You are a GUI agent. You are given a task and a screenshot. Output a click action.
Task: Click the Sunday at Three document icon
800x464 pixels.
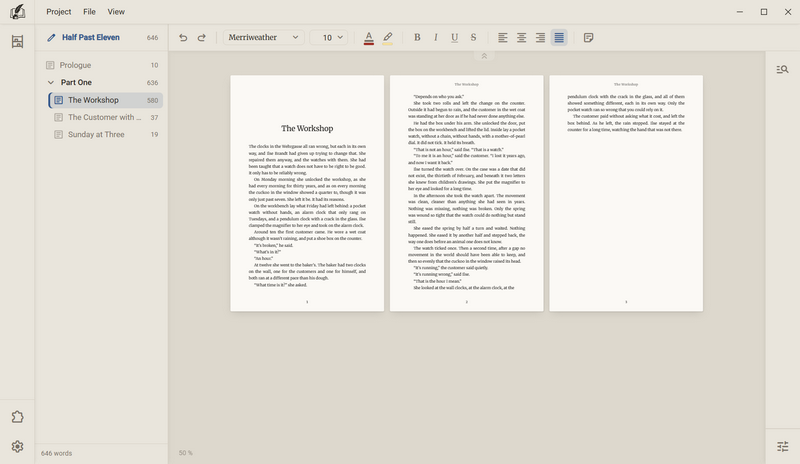tap(59, 134)
